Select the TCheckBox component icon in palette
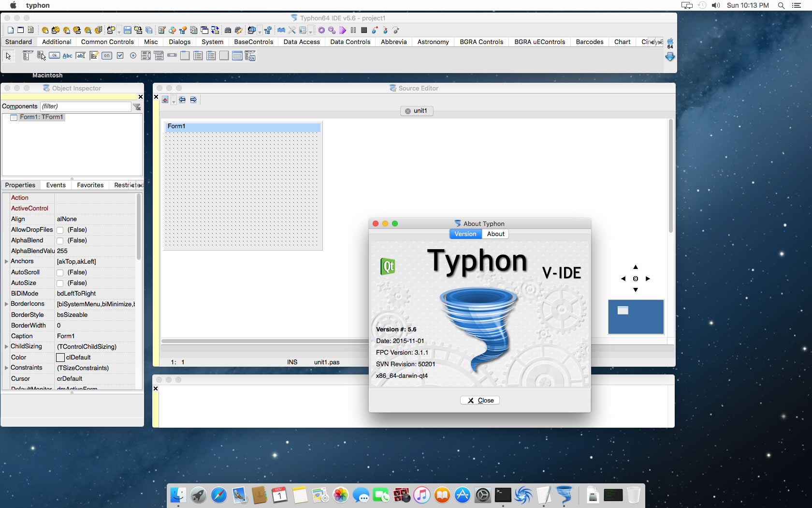812x508 pixels. 120,56
